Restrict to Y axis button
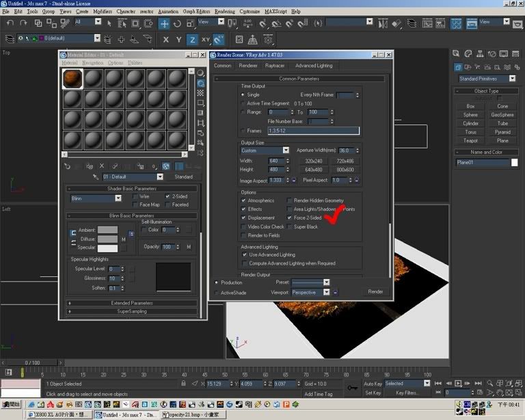Image resolution: width=525 pixels, height=420 pixels. coord(179,40)
